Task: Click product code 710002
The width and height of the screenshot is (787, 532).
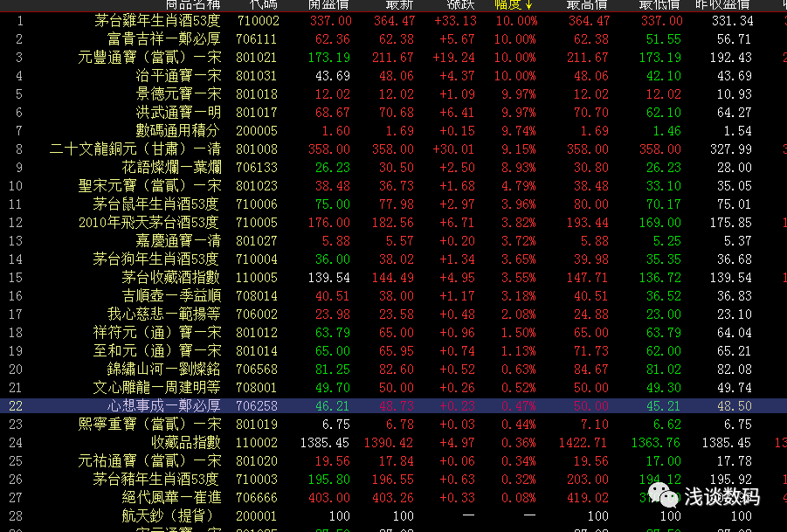Action: coord(258,21)
